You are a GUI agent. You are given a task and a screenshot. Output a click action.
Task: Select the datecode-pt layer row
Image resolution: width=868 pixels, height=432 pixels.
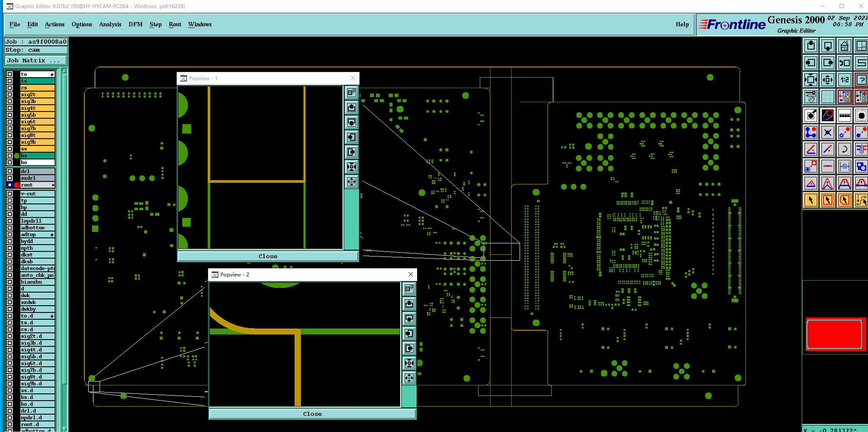click(x=37, y=268)
